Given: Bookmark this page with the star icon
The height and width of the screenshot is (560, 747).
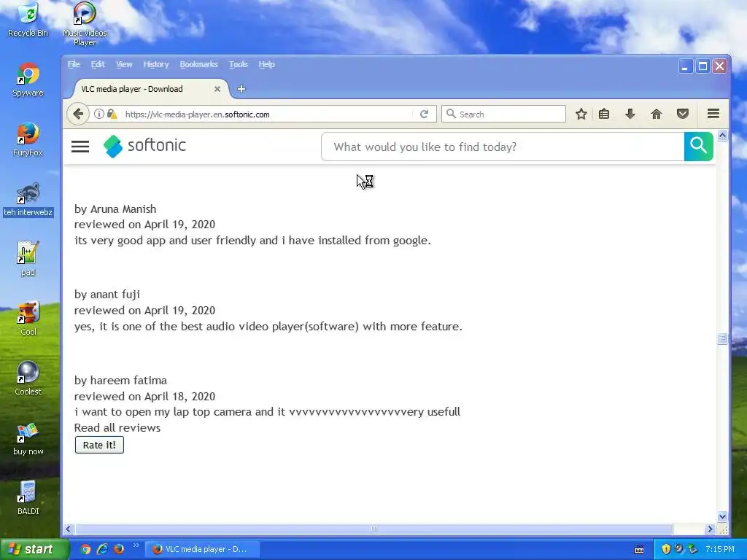Looking at the screenshot, I should (581, 114).
